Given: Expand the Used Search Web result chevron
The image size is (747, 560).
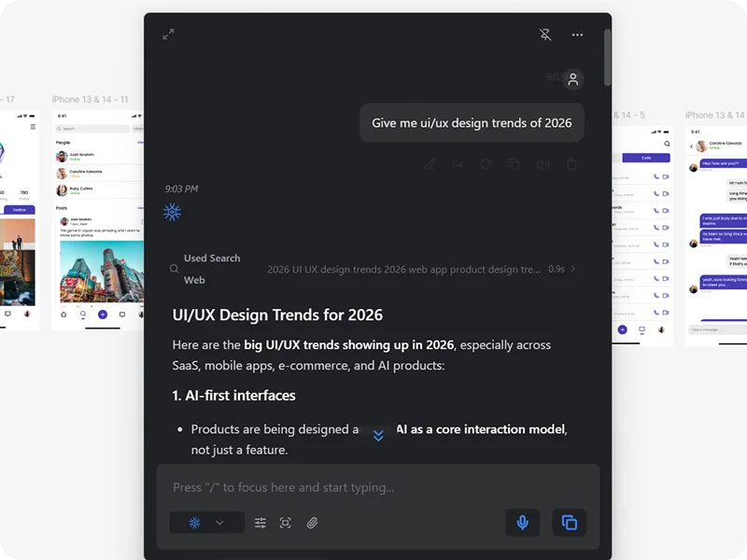Looking at the screenshot, I should [x=572, y=269].
